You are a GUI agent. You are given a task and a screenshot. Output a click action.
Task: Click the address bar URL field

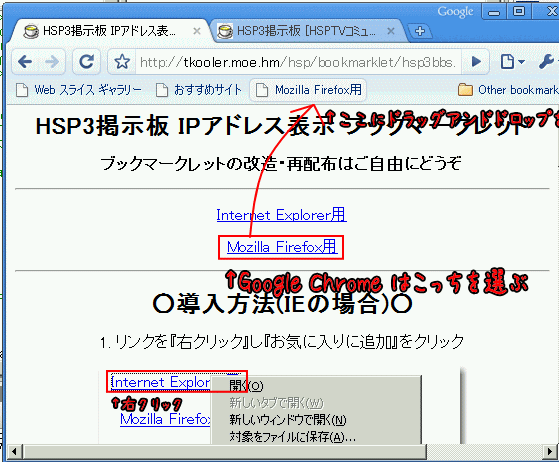298,62
